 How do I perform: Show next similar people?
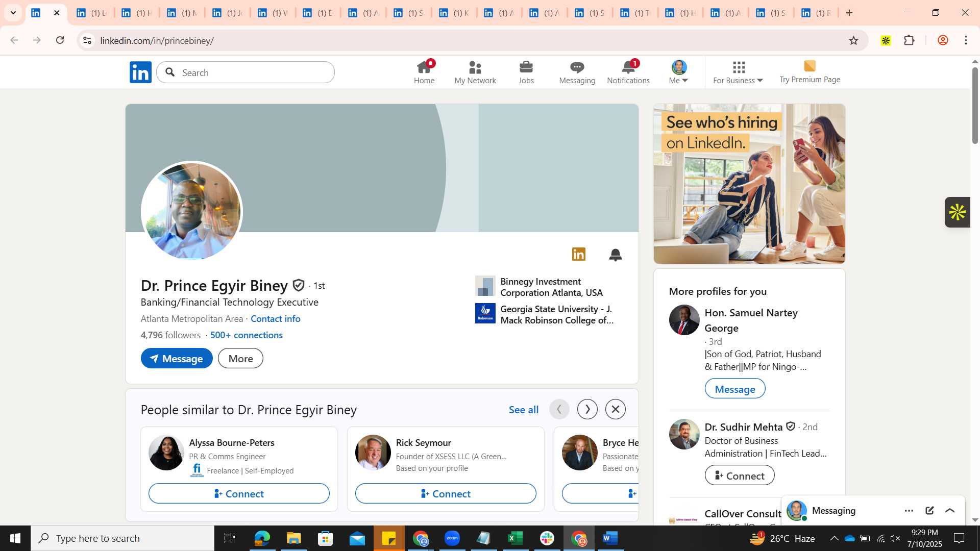[587, 409]
